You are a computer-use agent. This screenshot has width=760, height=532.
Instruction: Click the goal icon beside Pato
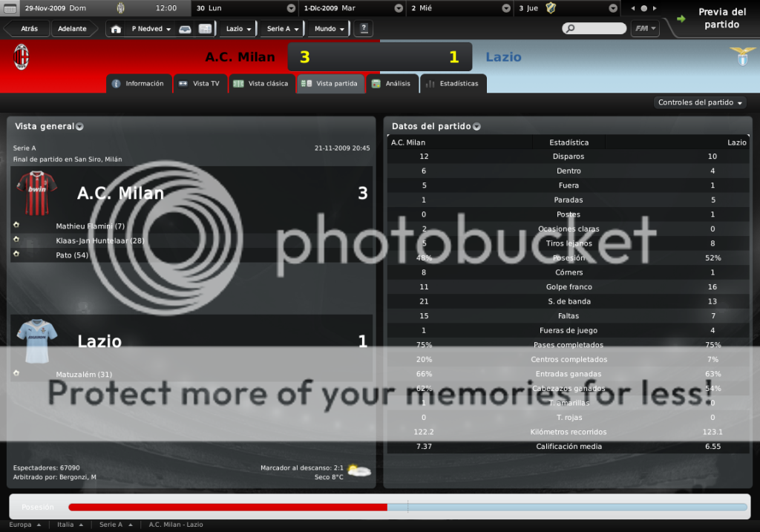pyautogui.click(x=16, y=254)
